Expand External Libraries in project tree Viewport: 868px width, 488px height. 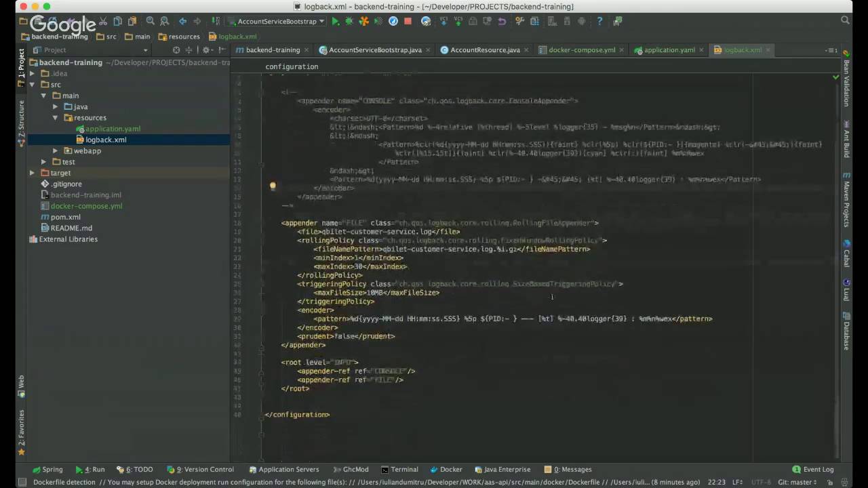click(x=63, y=239)
